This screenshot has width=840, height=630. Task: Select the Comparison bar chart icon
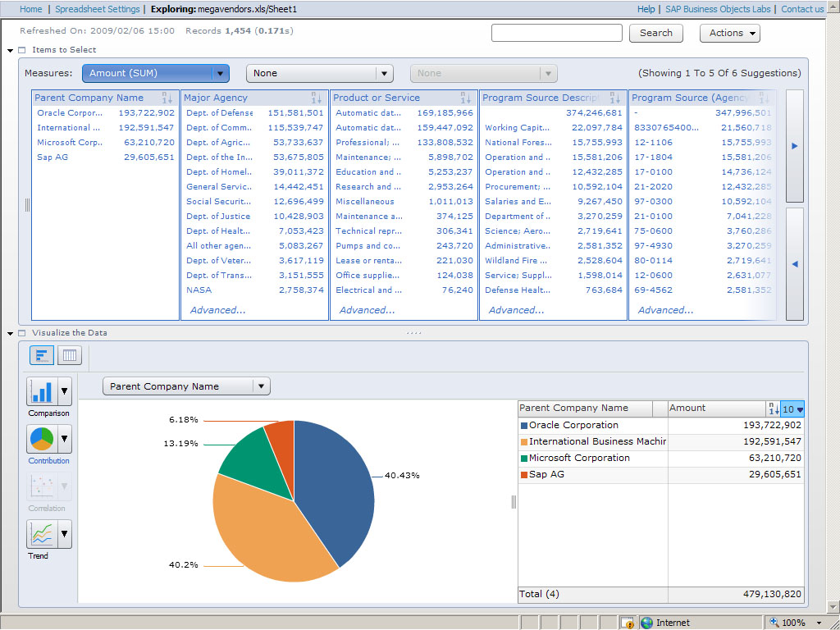click(x=40, y=391)
